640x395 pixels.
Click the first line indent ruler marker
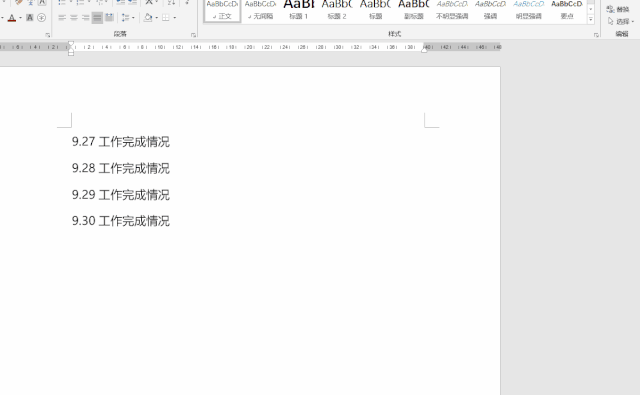[x=71, y=44]
